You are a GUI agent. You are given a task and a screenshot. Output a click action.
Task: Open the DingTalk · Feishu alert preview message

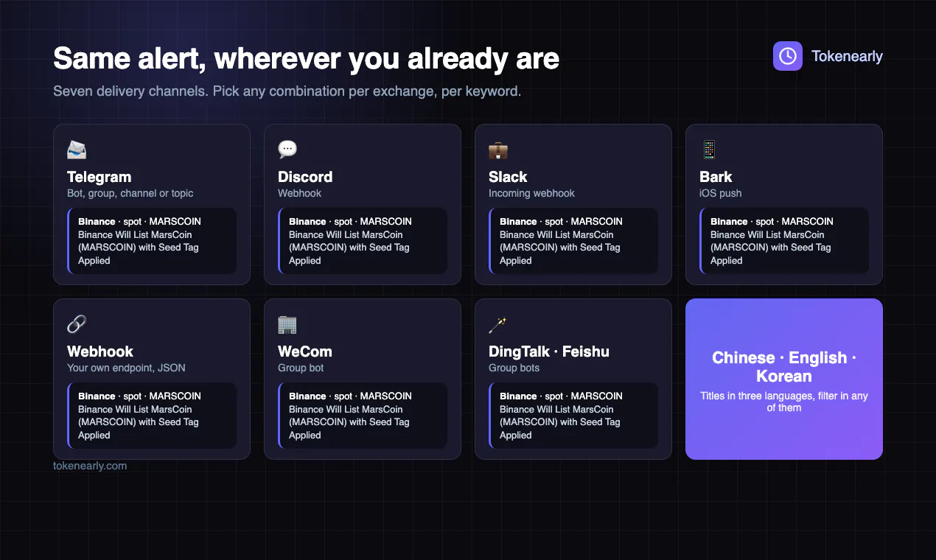coord(573,416)
